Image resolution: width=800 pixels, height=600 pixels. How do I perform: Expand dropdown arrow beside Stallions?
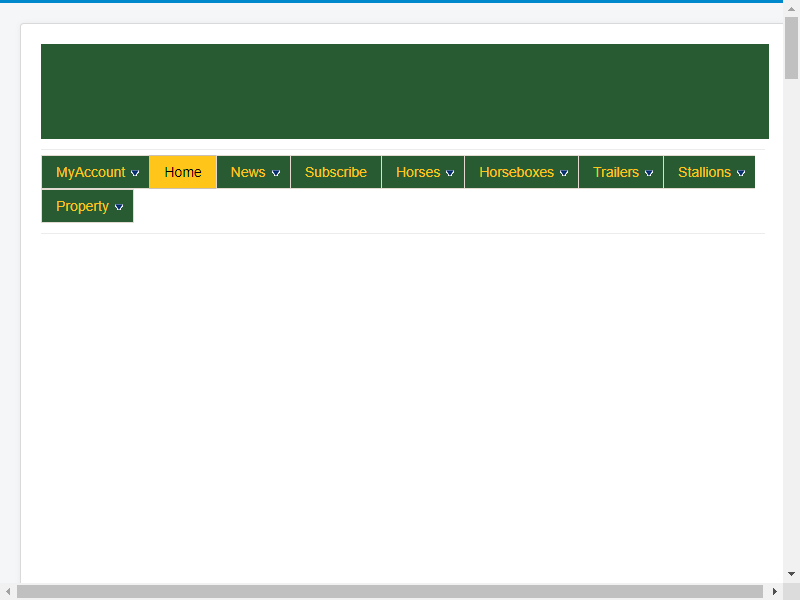coord(741,173)
